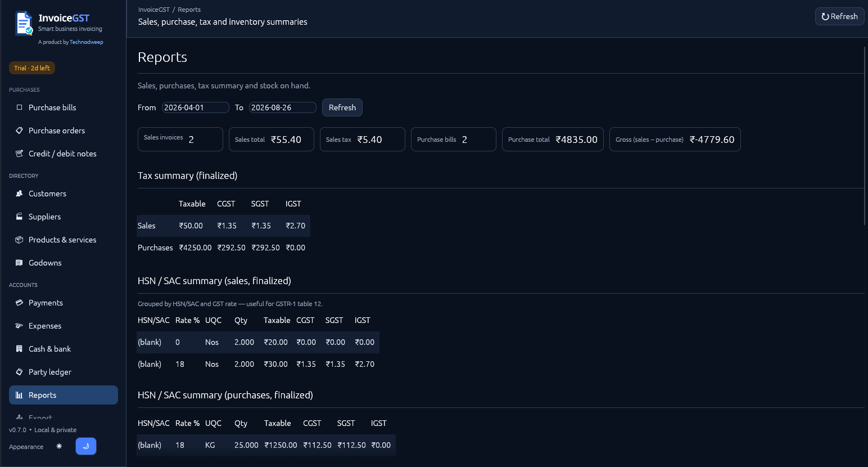Open Purchase bills via its square icon
Viewport: 868px width, 467px height.
pos(19,107)
